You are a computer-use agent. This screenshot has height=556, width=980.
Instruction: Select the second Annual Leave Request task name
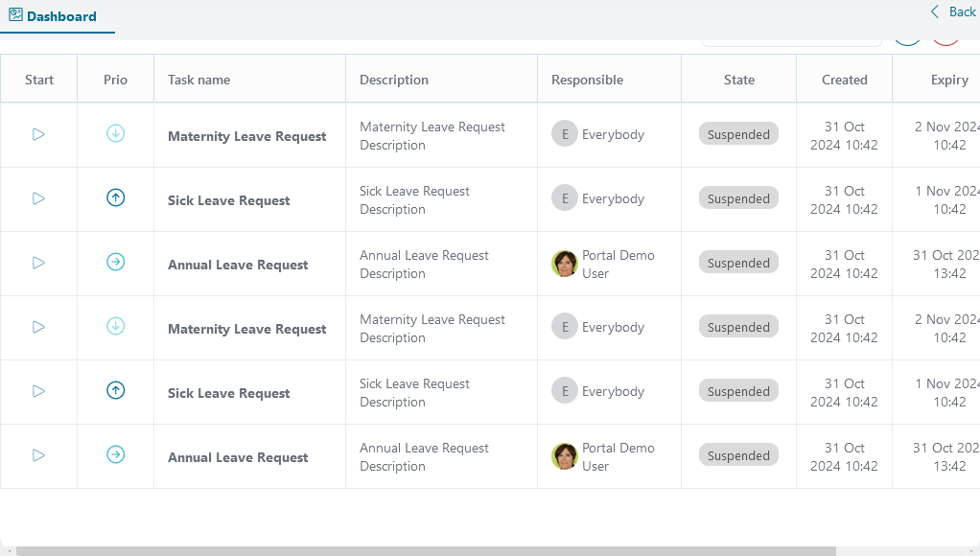(238, 457)
